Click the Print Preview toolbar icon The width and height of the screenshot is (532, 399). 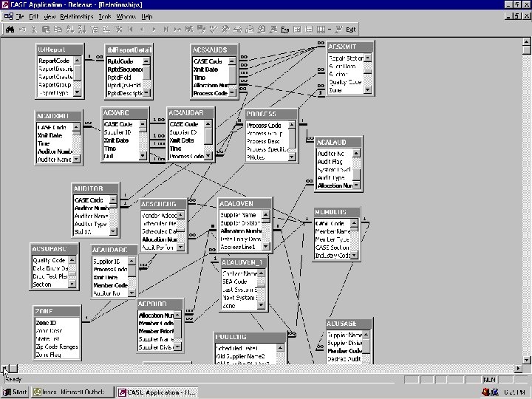tap(250, 30)
